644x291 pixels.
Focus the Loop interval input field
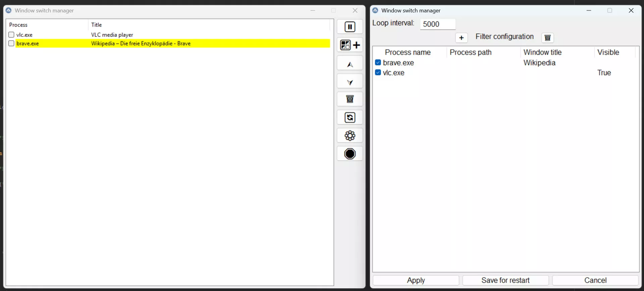(437, 24)
